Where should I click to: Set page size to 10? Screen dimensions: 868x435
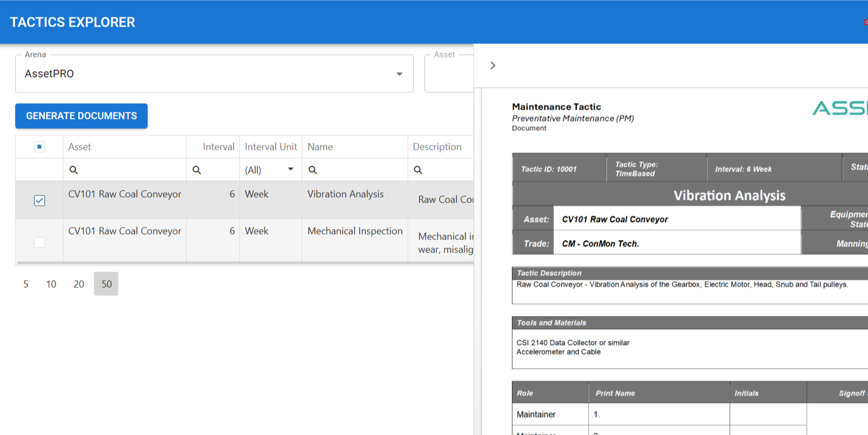coord(51,284)
